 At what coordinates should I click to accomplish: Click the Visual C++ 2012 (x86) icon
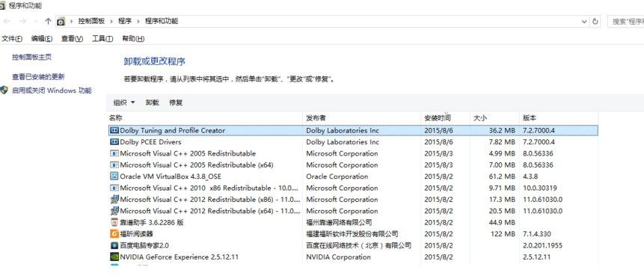click(x=114, y=200)
